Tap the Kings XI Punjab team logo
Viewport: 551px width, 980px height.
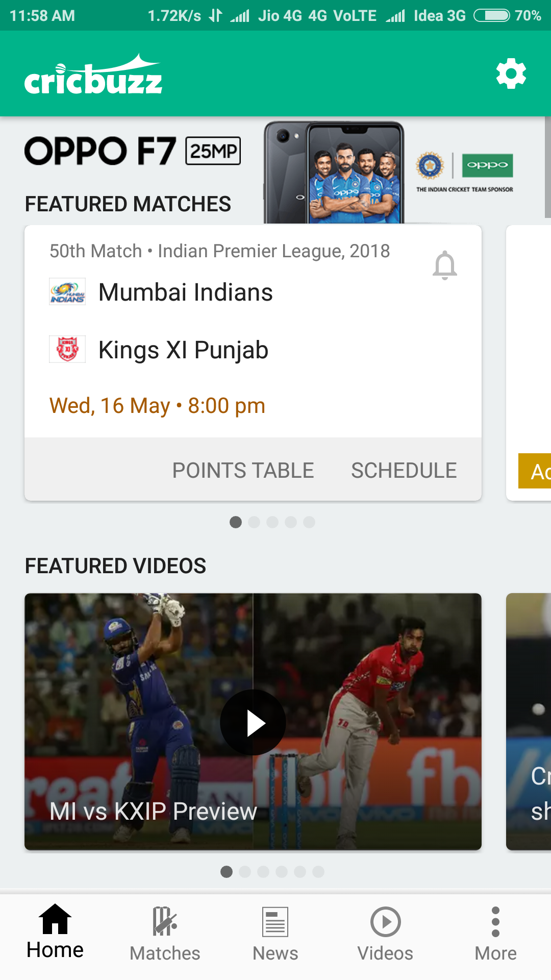[67, 349]
